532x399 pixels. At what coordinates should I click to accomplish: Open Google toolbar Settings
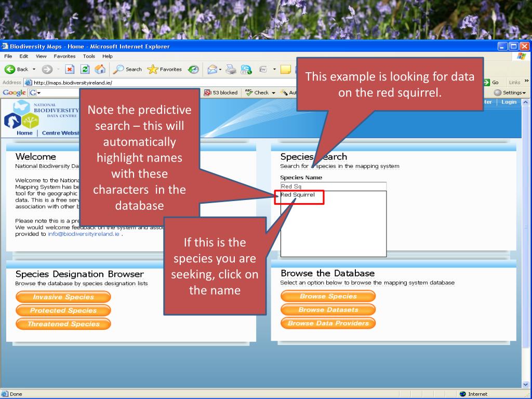(x=510, y=92)
